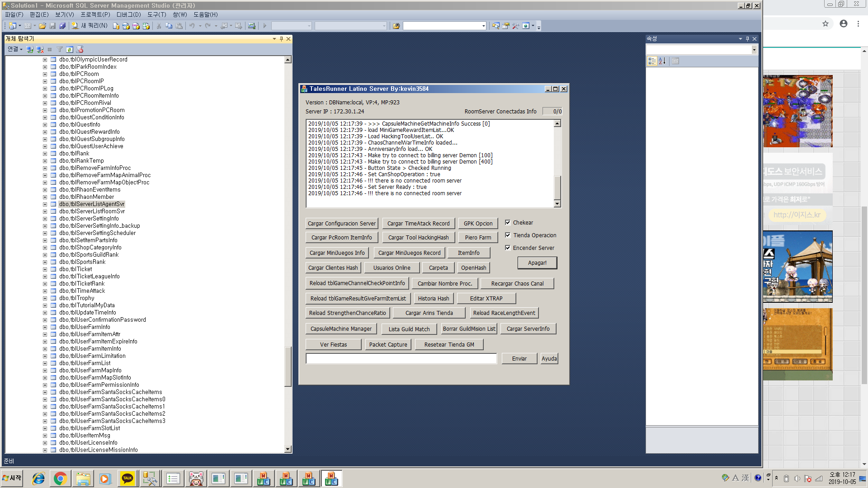868x488 pixels.
Task: Open the 디버그(D) menu
Action: pyautogui.click(x=129, y=14)
